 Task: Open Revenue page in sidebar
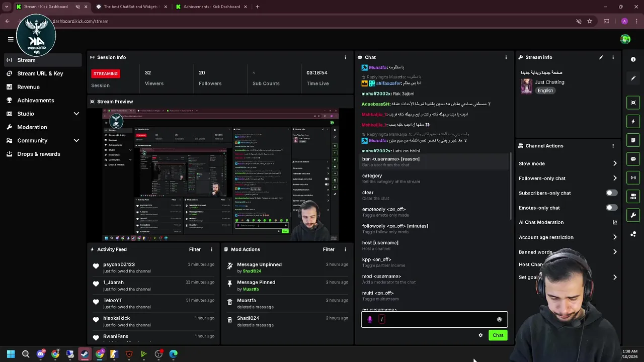click(42, 87)
